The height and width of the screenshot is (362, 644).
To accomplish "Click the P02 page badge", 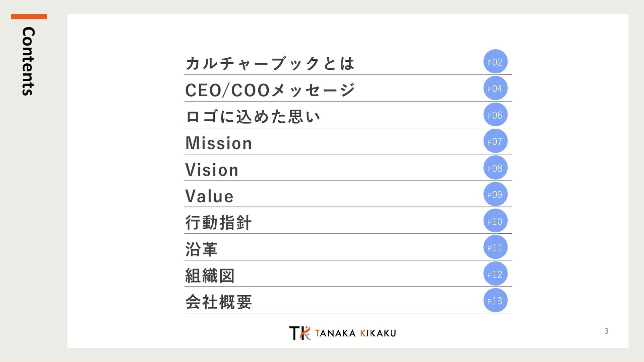I will click(495, 62).
